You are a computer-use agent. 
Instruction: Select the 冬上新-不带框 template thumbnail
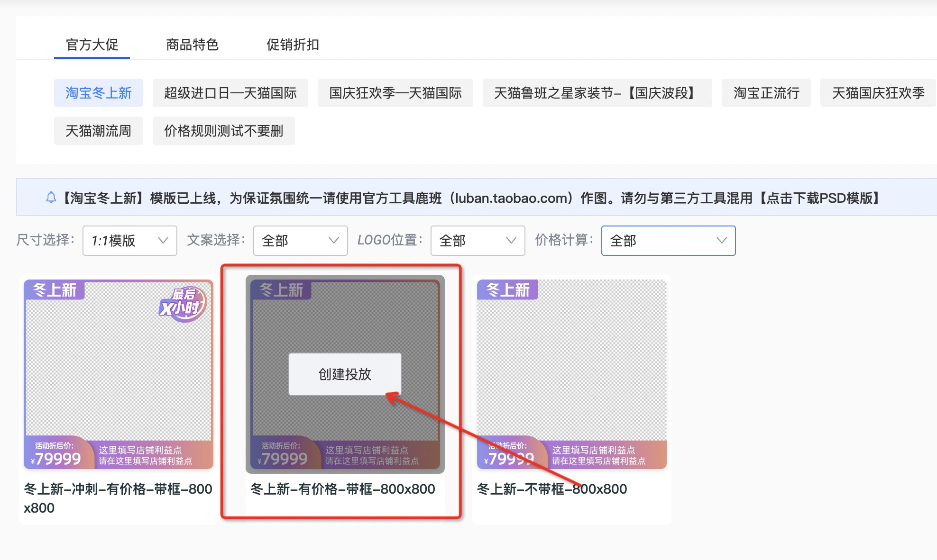[572, 374]
